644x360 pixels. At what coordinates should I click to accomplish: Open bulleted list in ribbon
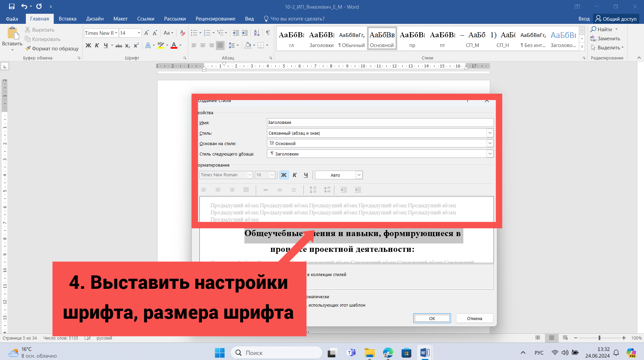tap(194, 33)
